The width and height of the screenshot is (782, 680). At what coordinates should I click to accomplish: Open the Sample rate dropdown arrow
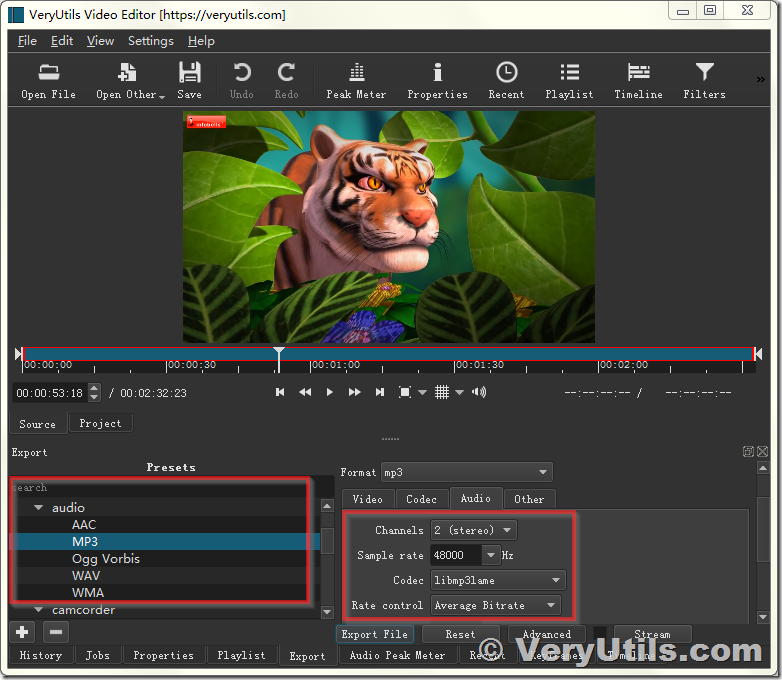(491, 555)
